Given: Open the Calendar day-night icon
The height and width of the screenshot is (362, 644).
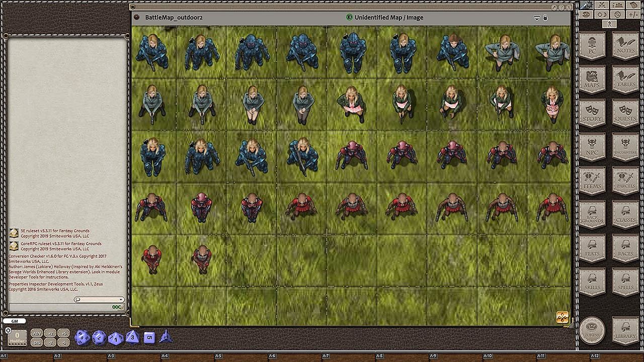Looking at the screenshot, I should click(x=601, y=15).
